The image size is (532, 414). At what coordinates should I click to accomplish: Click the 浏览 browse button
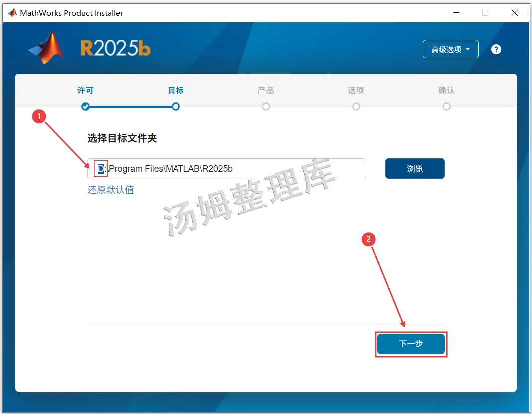(415, 168)
